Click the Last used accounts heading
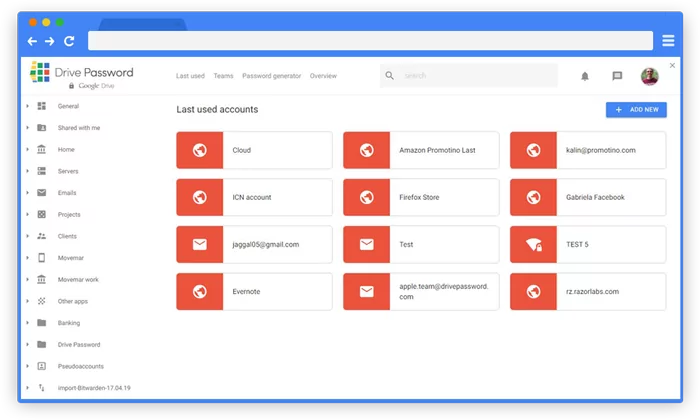The height and width of the screenshot is (420, 700). pos(217,109)
